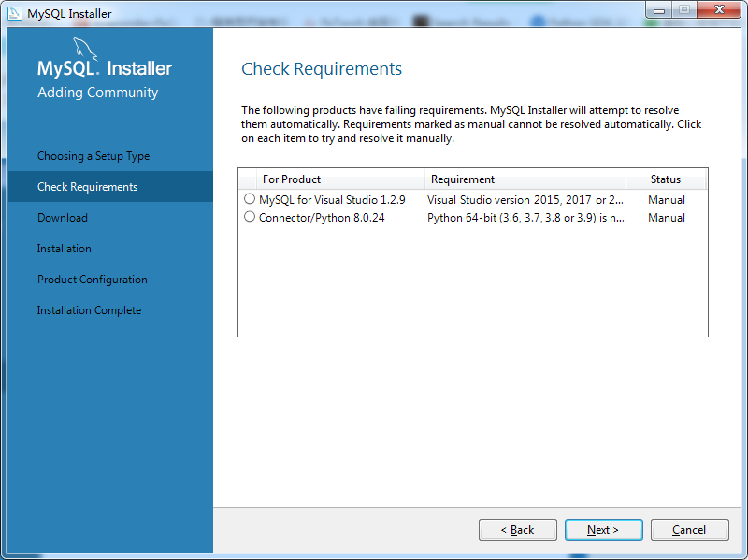Open the Check Requirements step in sidebar
Image resolution: width=748 pixels, height=560 pixels.
click(110, 186)
